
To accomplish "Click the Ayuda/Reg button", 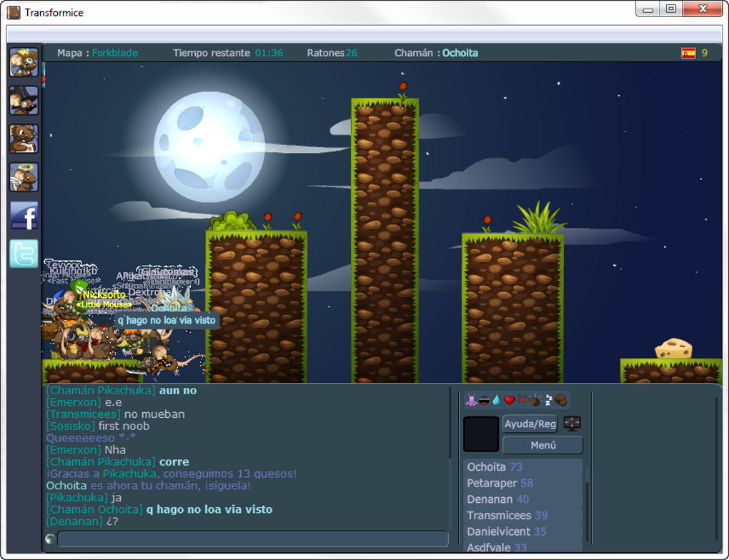I will tap(530, 424).
